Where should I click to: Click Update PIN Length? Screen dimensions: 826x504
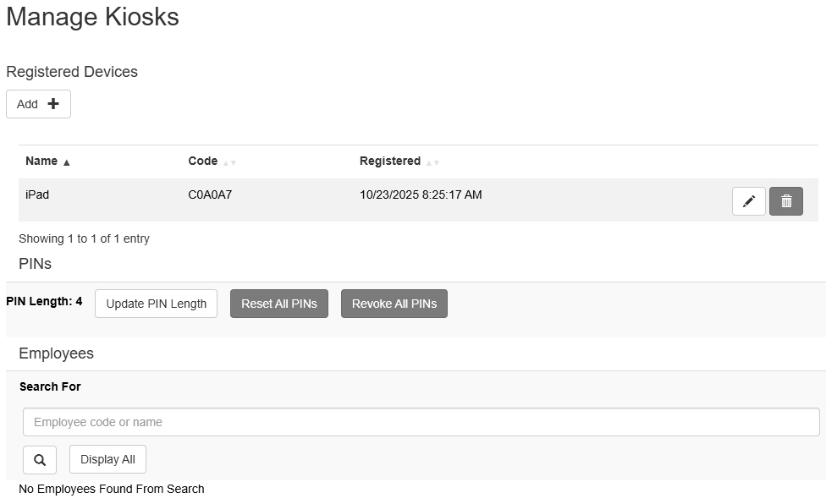coord(156,304)
